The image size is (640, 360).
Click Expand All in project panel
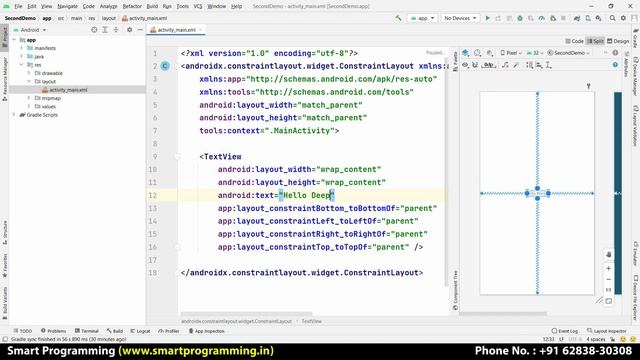(105, 30)
